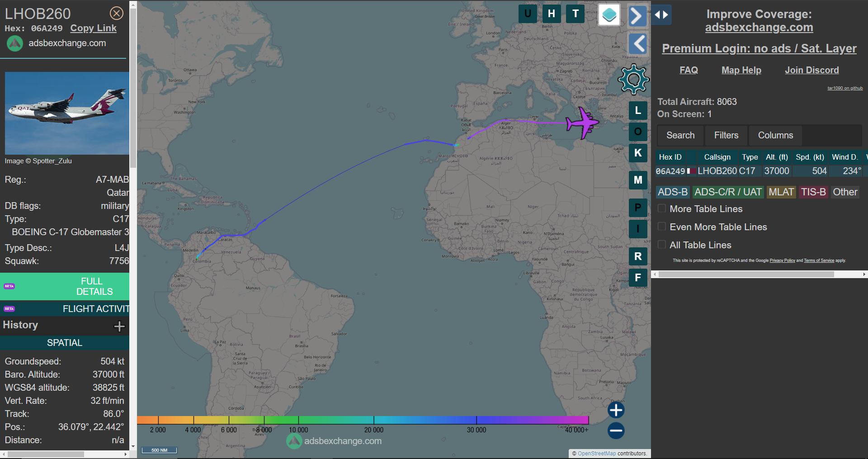Sort table by Callsign column

(717, 157)
